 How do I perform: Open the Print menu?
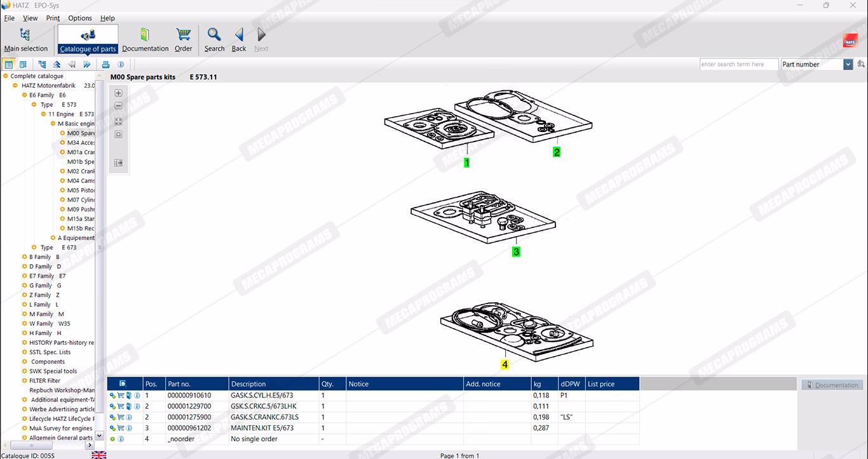pos(53,18)
